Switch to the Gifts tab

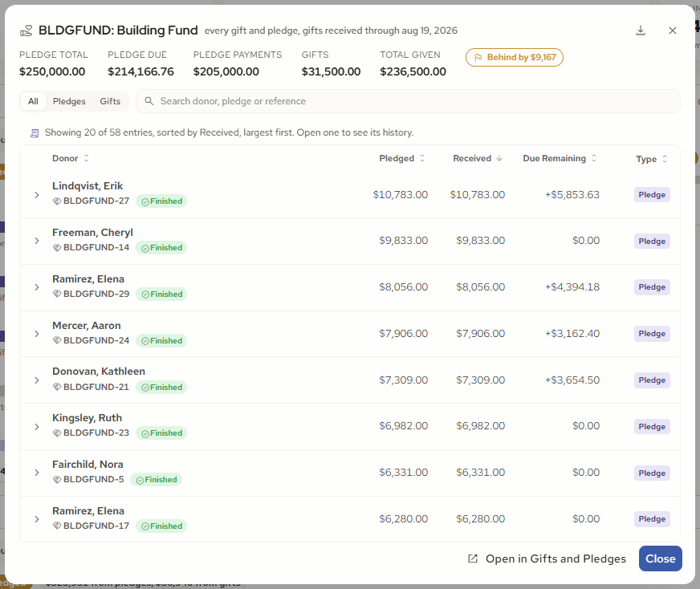tap(110, 101)
